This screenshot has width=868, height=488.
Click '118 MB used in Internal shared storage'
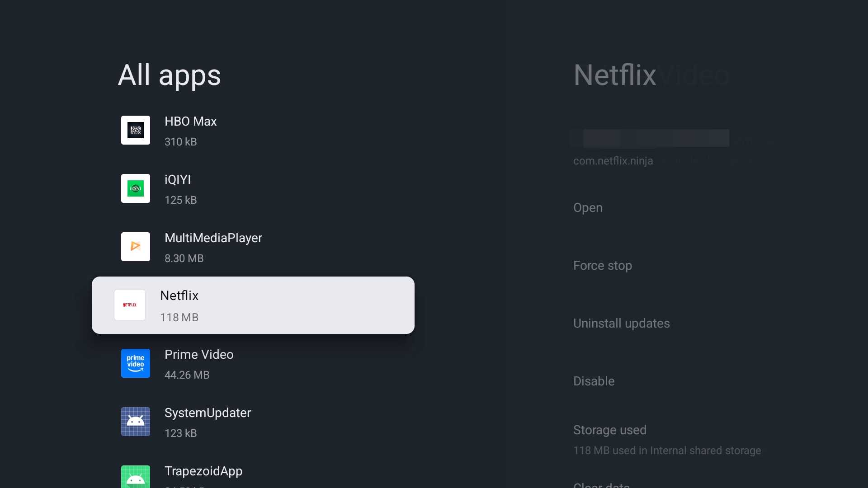pos(667,450)
